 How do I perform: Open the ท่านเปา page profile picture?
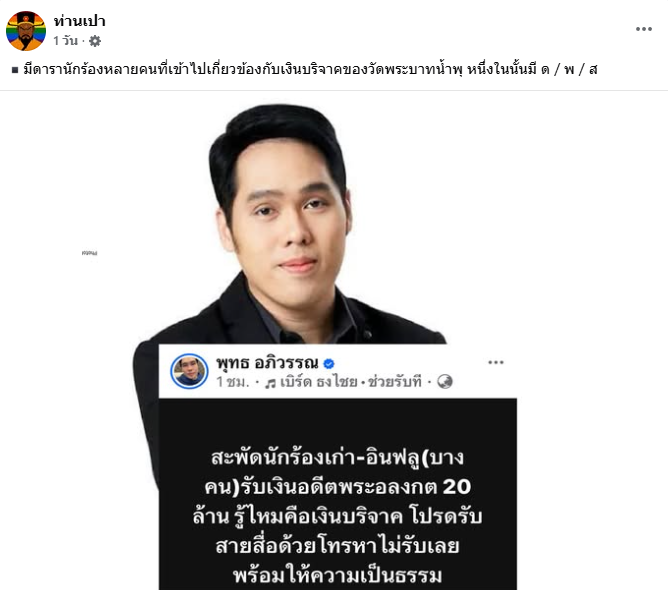tap(26, 31)
